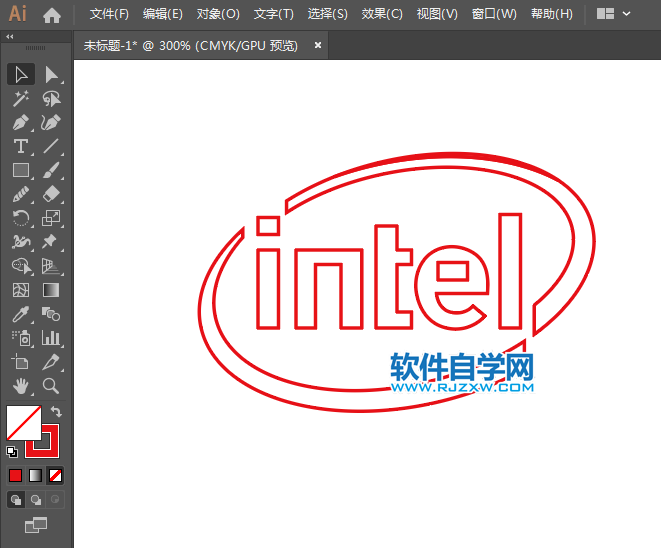Enable Draw Normal mode
The height and width of the screenshot is (548, 661).
click(16, 500)
